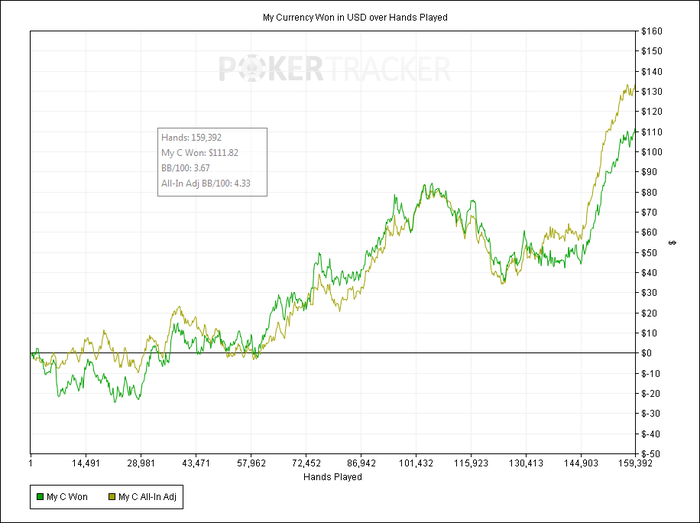Viewport: 700px width, 523px height.
Task: Click the y-axis label $-40
Action: [x=650, y=434]
